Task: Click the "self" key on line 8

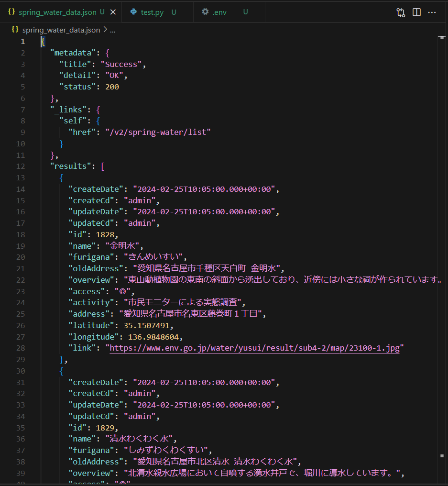Action: coord(73,121)
